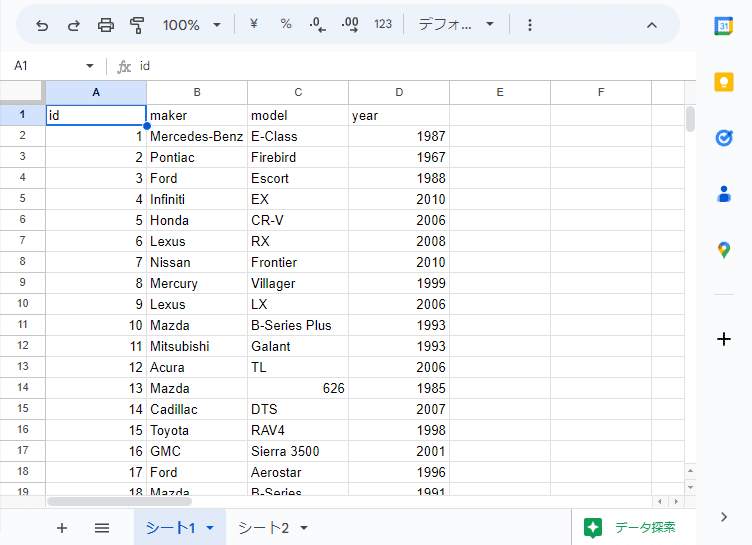Click the maker header cell
The width and height of the screenshot is (752, 545).
[x=197, y=115]
